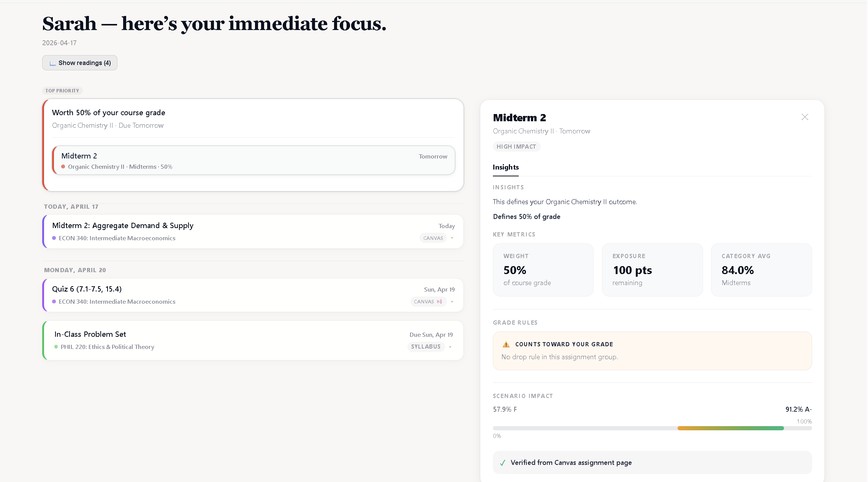Open the In-Class Problem Set card

tap(253, 340)
